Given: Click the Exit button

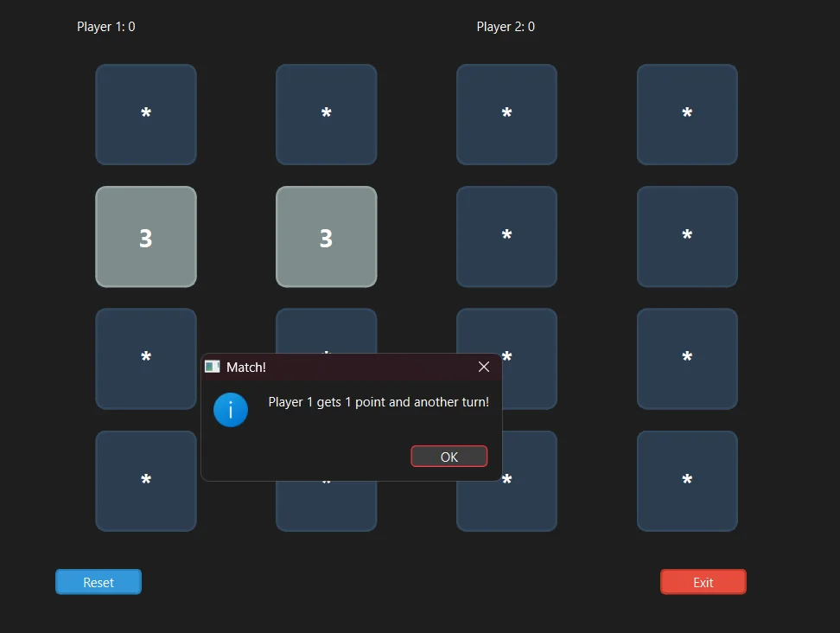Looking at the screenshot, I should click(703, 581).
